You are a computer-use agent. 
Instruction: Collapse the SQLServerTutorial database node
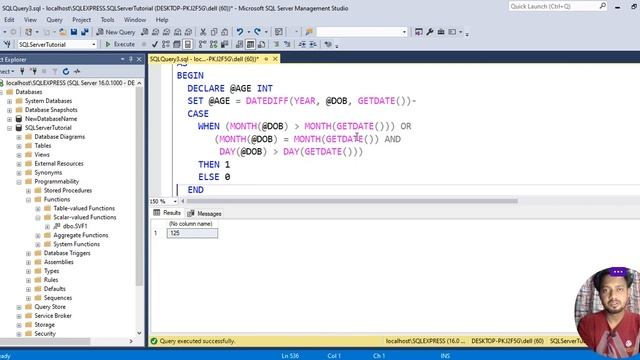click(9, 128)
